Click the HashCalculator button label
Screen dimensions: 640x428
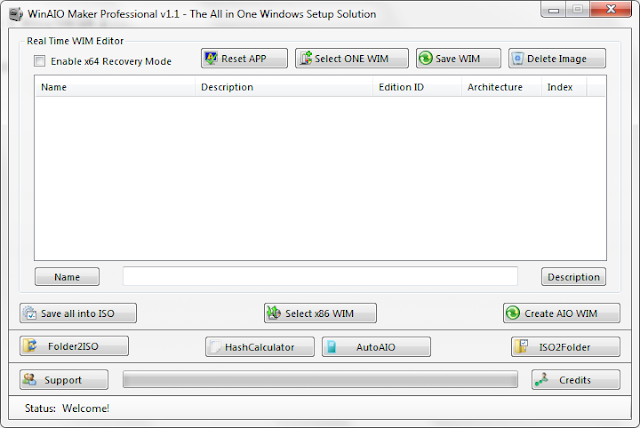(x=260, y=347)
